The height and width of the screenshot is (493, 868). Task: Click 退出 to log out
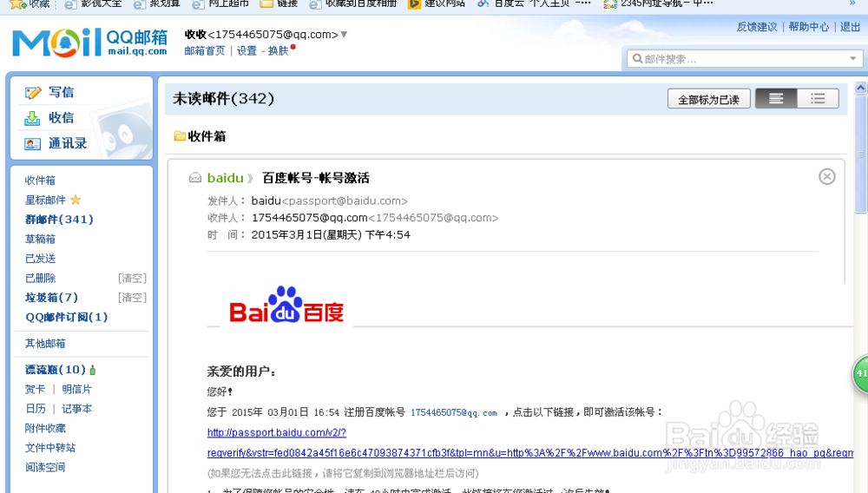click(850, 27)
